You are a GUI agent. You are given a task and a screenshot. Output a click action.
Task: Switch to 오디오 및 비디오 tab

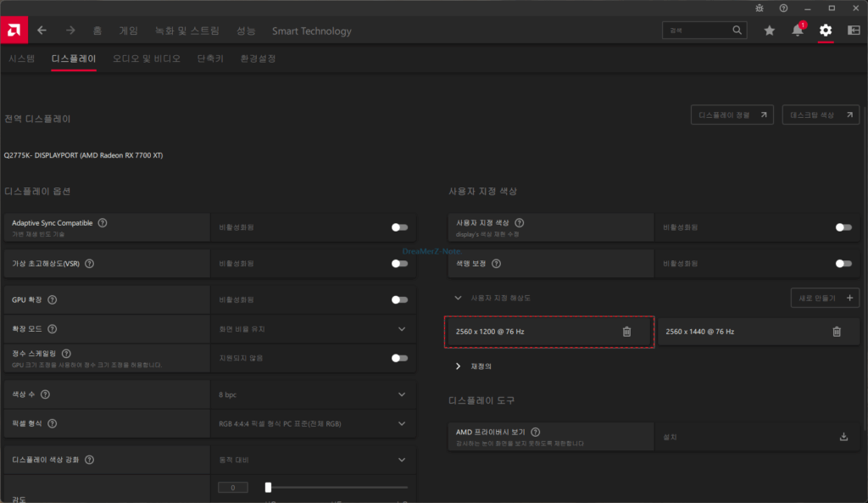click(147, 59)
